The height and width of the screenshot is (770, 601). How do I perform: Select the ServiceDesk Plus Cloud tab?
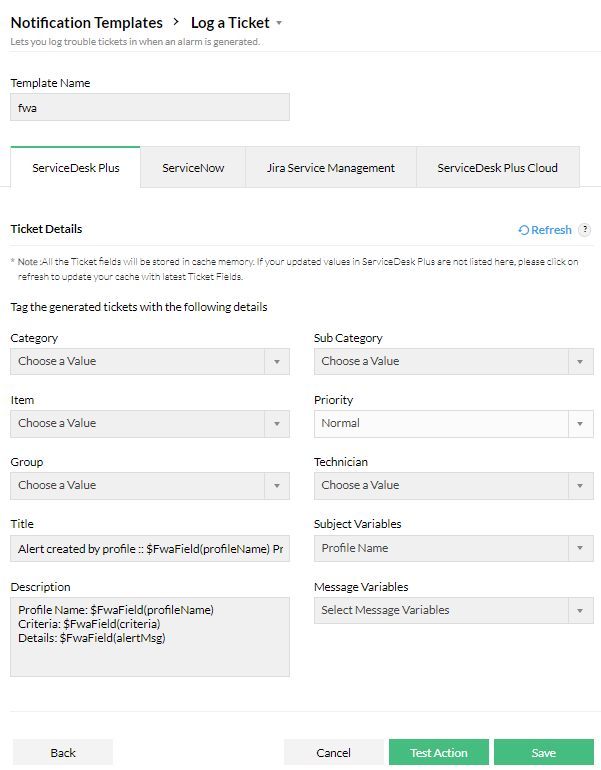point(497,168)
